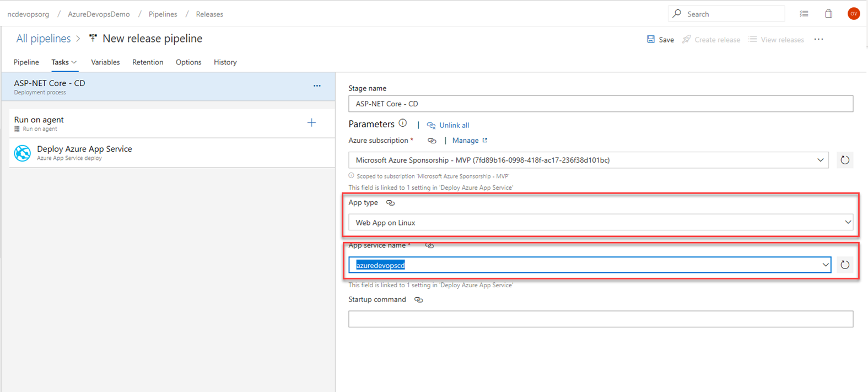Open the Options tab
This screenshot has width=868, height=392.
(188, 62)
